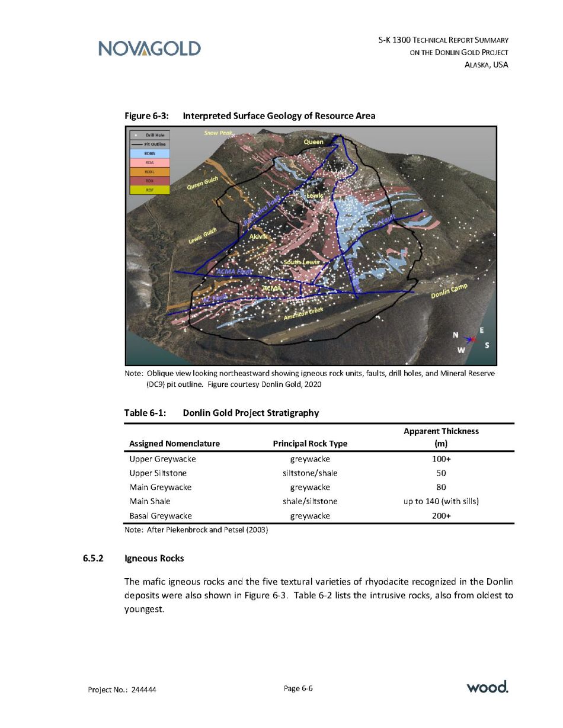
Task: Click 'Interpreted Surface Geology of Resource Area' title
Action: coord(279,116)
